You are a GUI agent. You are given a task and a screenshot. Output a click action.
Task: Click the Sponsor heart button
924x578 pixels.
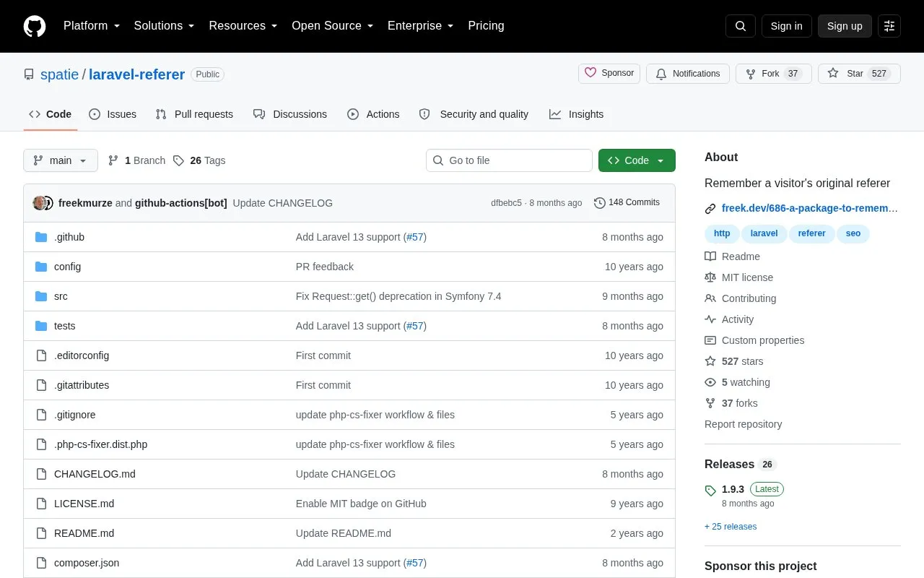tap(609, 74)
